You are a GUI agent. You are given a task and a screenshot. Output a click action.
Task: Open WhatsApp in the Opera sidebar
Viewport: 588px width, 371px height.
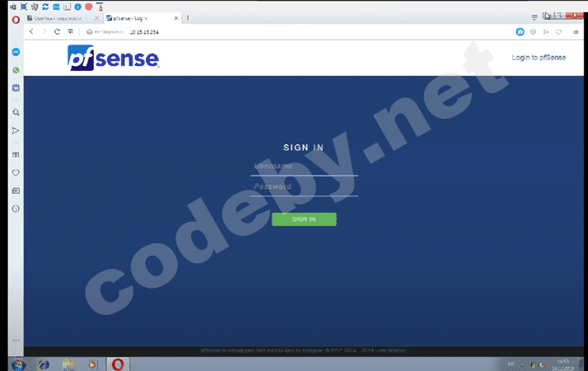click(16, 70)
